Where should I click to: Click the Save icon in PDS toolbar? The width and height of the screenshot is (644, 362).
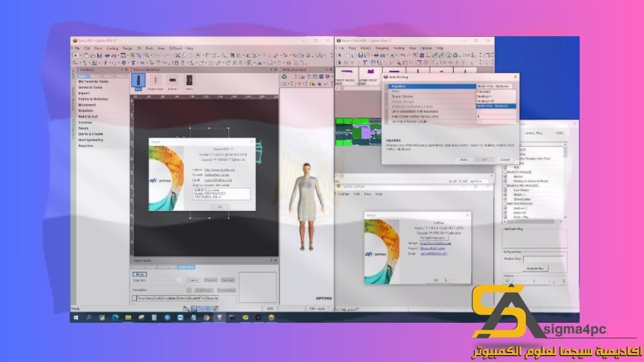coord(99,55)
